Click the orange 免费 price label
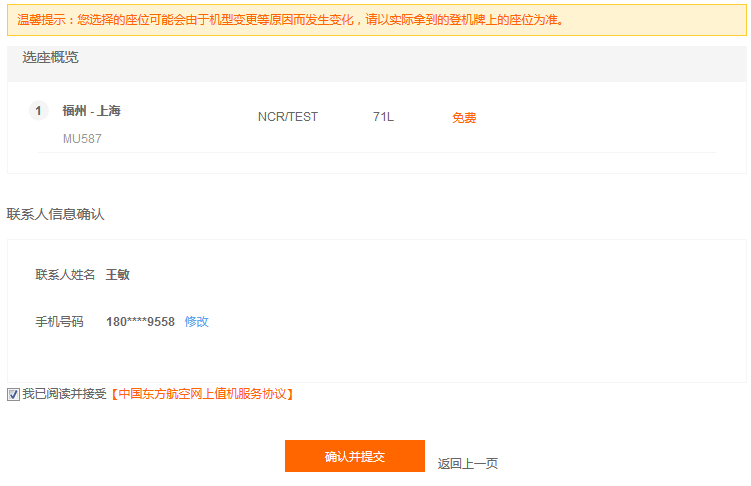The width and height of the screenshot is (751, 486). pyautogui.click(x=464, y=118)
